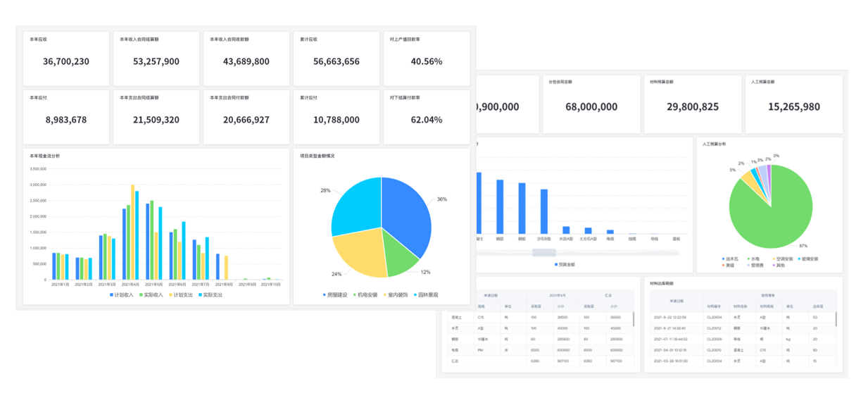Click the bar chart horizontal zoom slider handle
Viewport: 868px width, 398px height.
(544, 252)
